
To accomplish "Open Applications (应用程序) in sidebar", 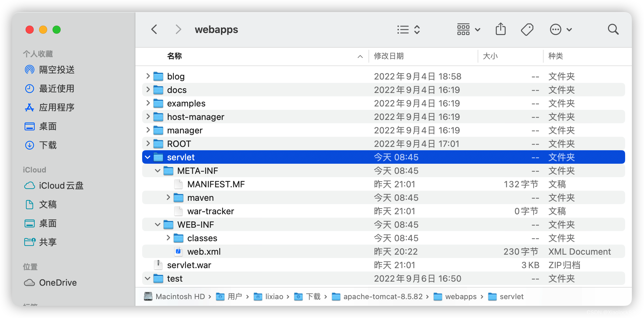I will 50,107.
